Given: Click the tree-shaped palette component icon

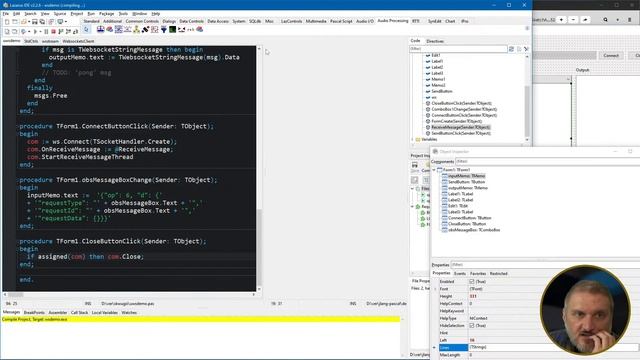Looking at the screenshot, I should pos(137,29).
